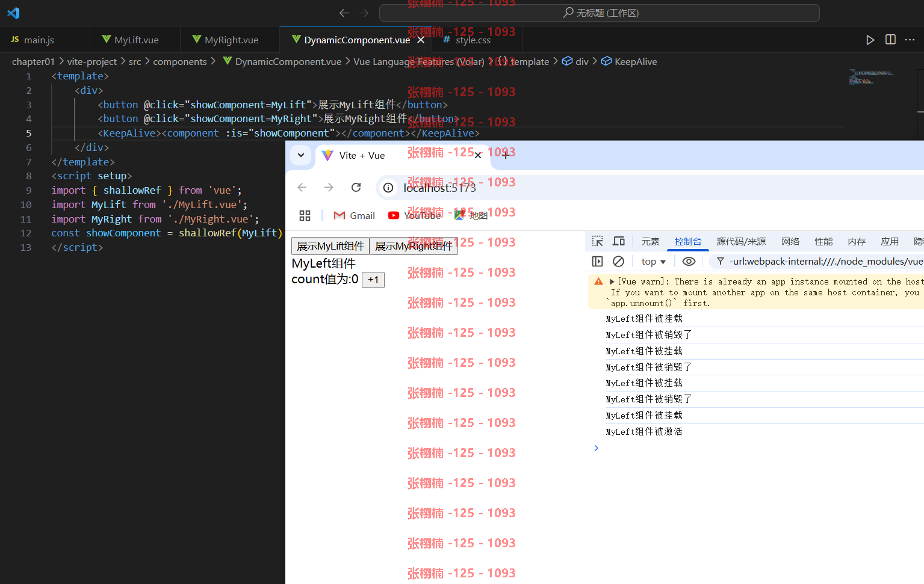Viewport: 924px width, 584px height.
Task: Run code with the play icon
Action: (870, 40)
